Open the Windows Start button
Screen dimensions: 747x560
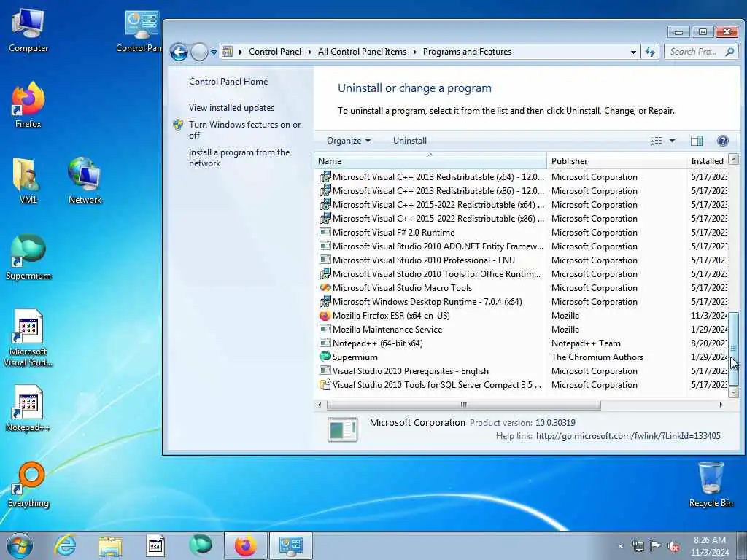click(x=20, y=545)
